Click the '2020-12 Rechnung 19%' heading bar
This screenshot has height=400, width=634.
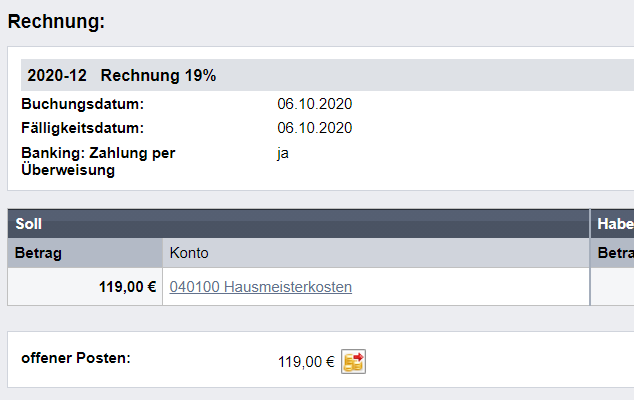328,75
